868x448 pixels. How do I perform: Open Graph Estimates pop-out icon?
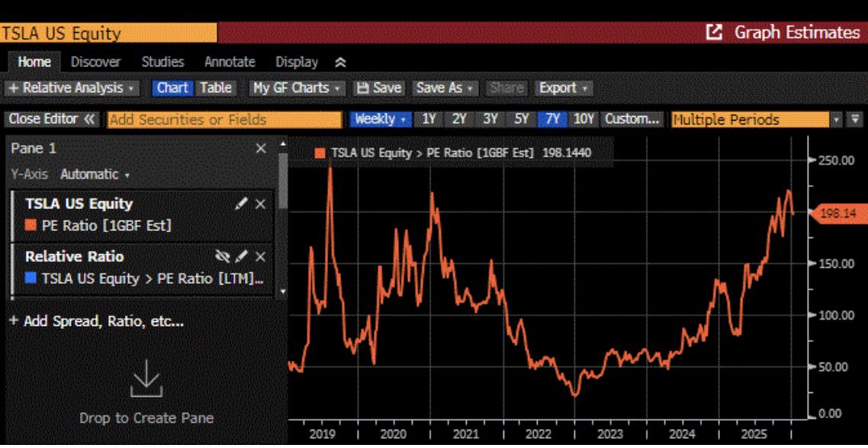click(x=714, y=32)
